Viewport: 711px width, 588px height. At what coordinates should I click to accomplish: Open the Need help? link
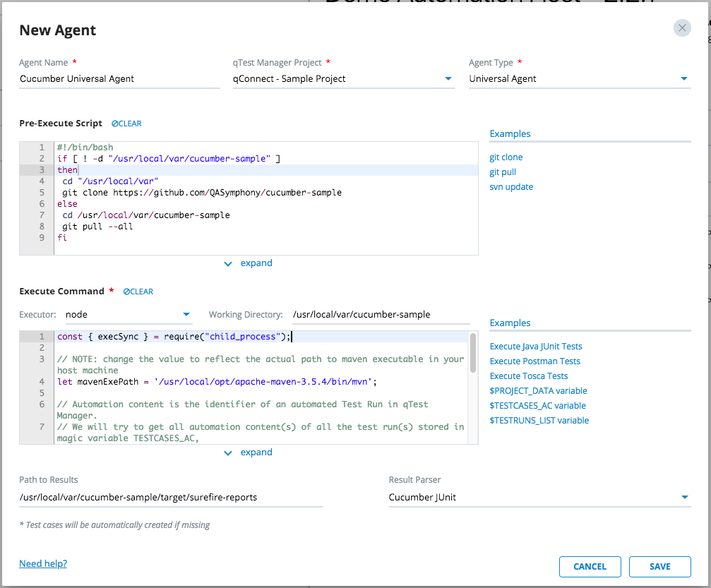tap(43, 564)
